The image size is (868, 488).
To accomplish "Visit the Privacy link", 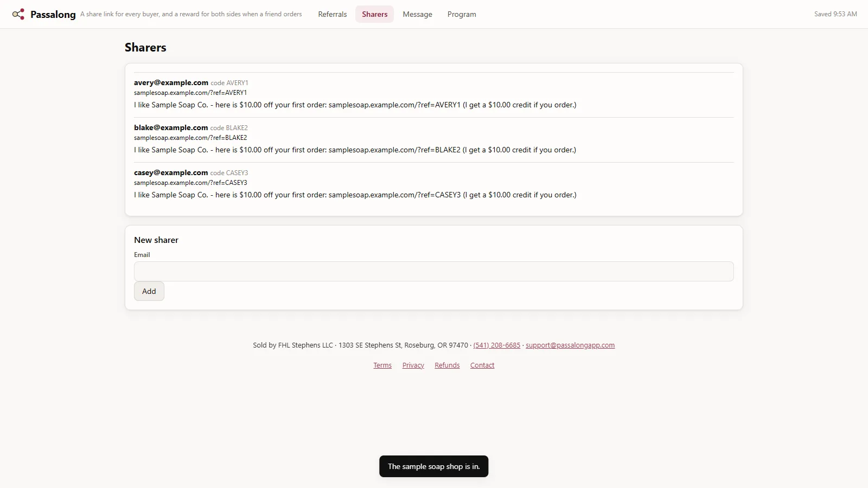I will tap(413, 365).
